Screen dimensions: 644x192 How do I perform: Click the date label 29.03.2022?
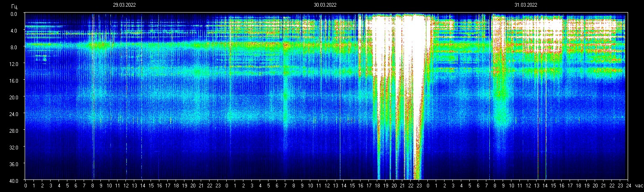(x=124, y=5)
